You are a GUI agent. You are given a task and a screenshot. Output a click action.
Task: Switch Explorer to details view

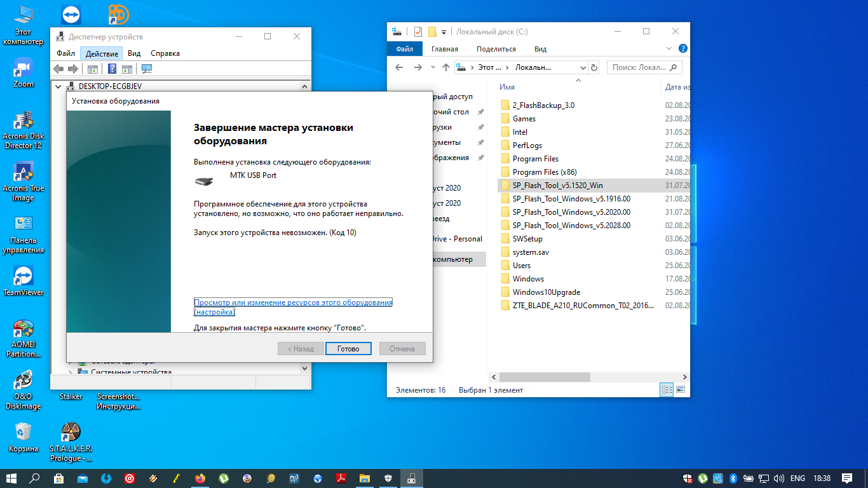pyautogui.click(x=667, y=390)
